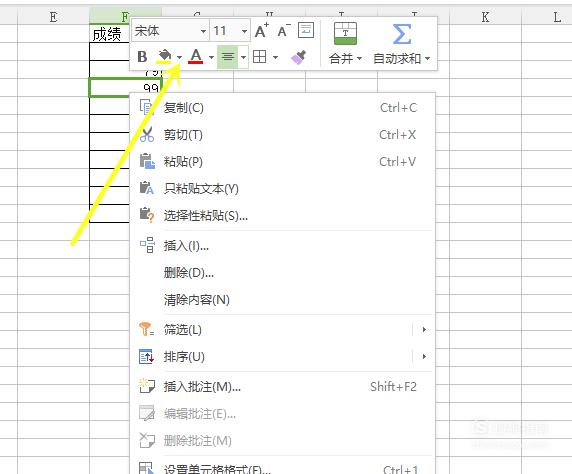The width and height of the screenshot is (572, 474).
Task: Toggle bold formatting in mini toolbar
Action: click(142, 57)
